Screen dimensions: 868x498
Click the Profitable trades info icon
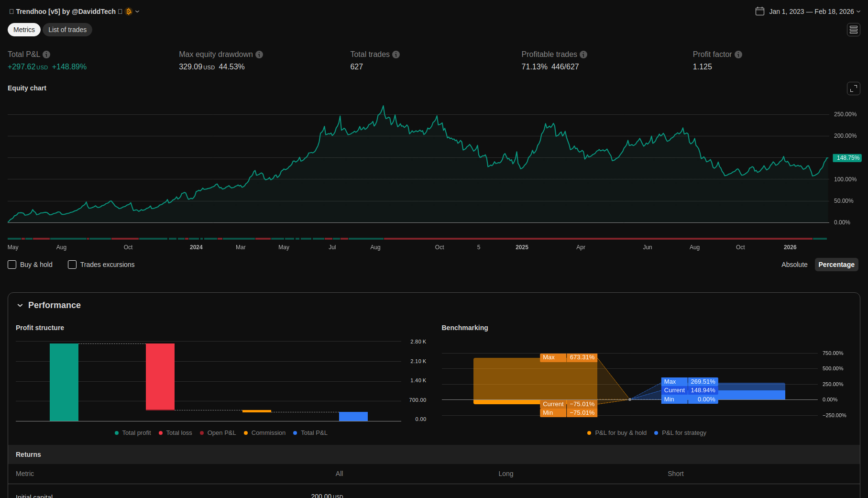(583, 55)
